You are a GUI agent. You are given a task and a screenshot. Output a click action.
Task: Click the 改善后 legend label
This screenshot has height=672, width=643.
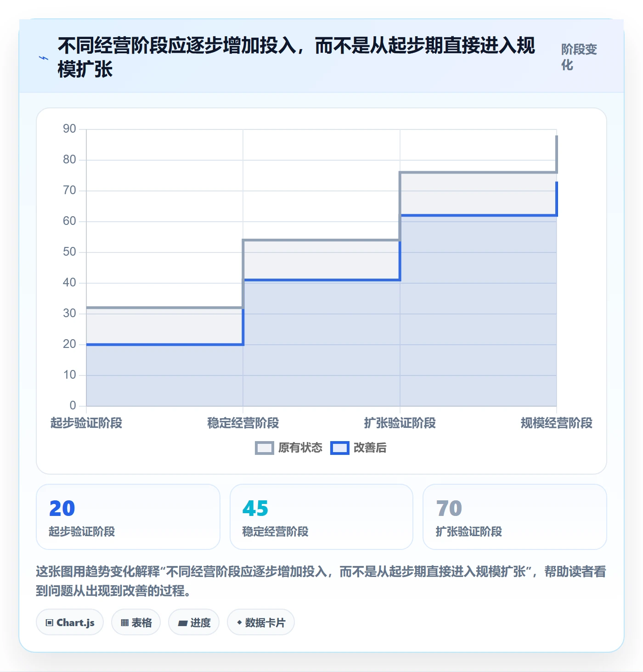coord(370,448)
